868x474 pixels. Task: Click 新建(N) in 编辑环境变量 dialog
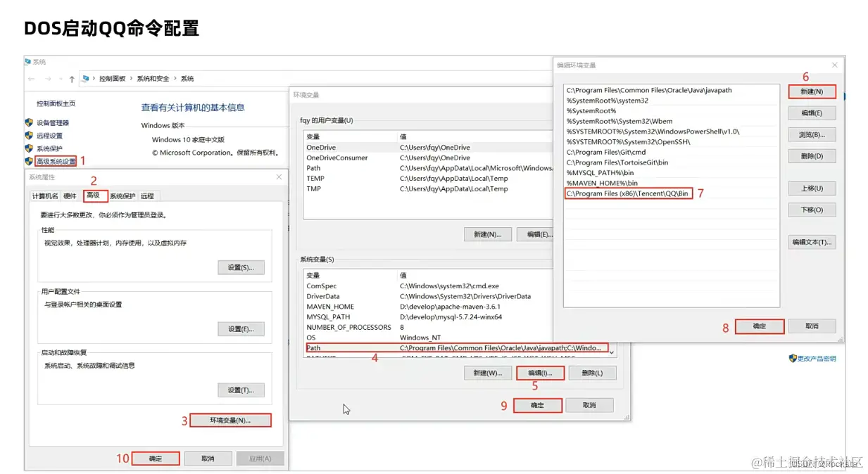pos(812,91)
